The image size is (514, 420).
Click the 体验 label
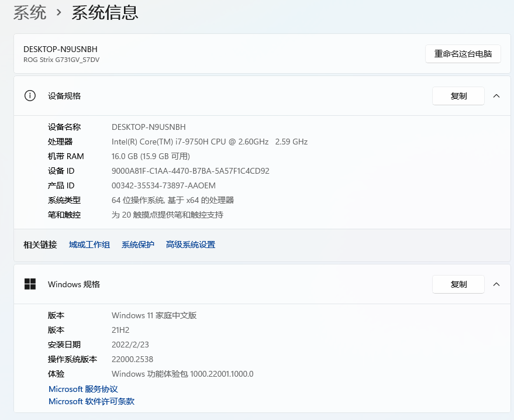point(56,374)
